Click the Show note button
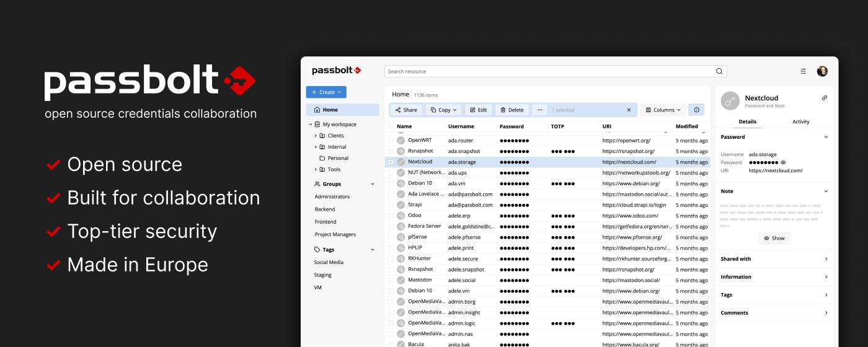Viewport: 868px width, 347px height. tap(774, 238)
